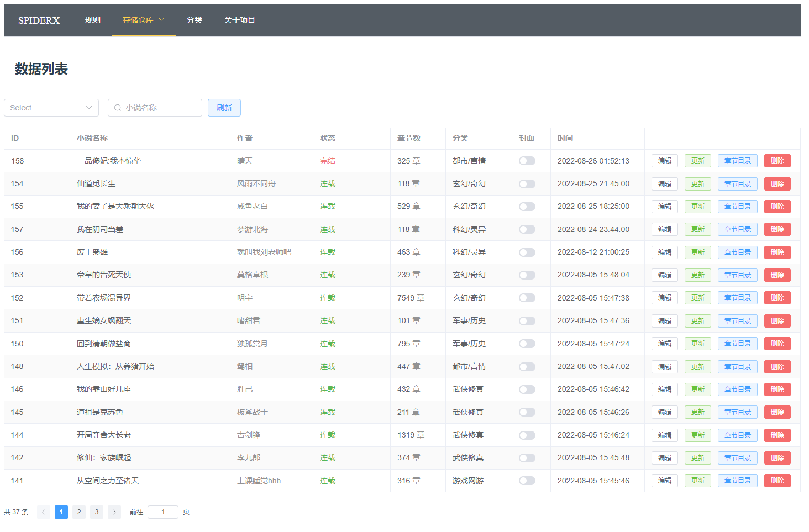This screenshot has width=809, height=532.
Task: Update the row 修仙：家族崛起
Action: tap(698, 458)
